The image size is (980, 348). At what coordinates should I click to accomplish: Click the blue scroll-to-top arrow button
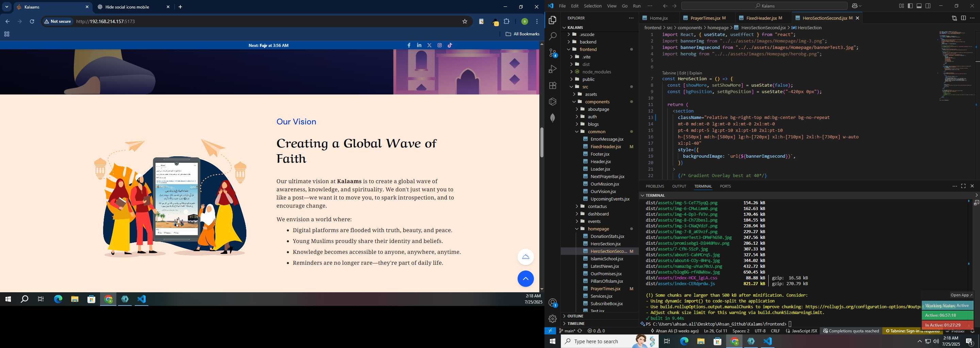(x=525, y=279)
